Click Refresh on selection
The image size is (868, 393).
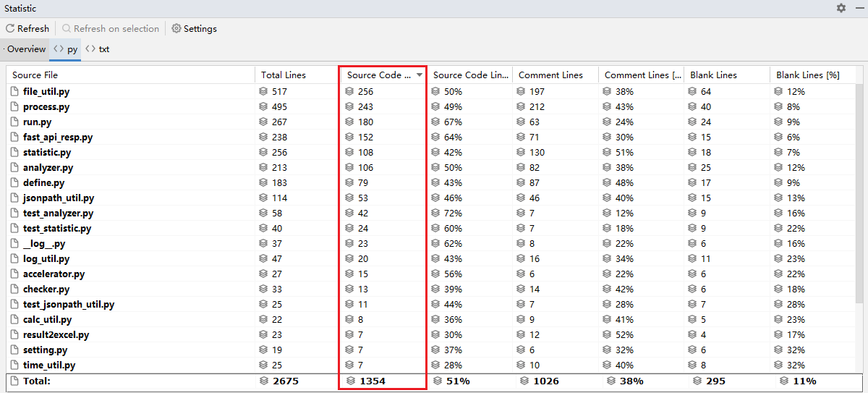pyautogui.click(x=111, y=29)
